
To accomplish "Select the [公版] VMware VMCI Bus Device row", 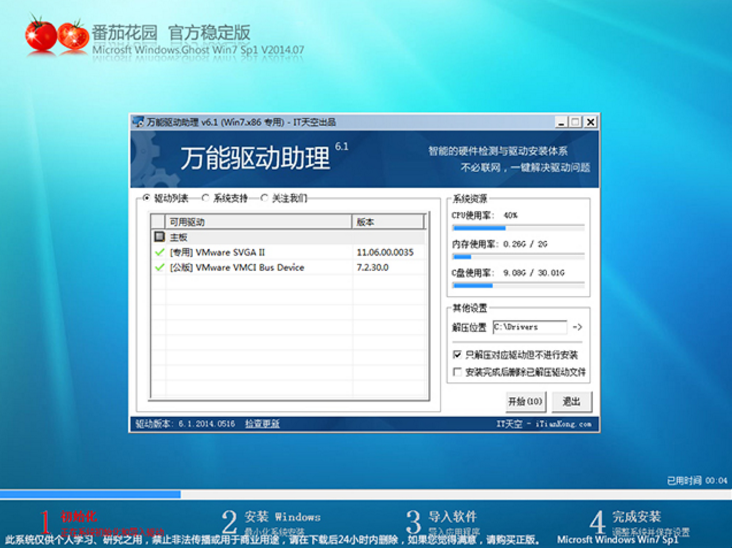I will (x=289, y=267).
